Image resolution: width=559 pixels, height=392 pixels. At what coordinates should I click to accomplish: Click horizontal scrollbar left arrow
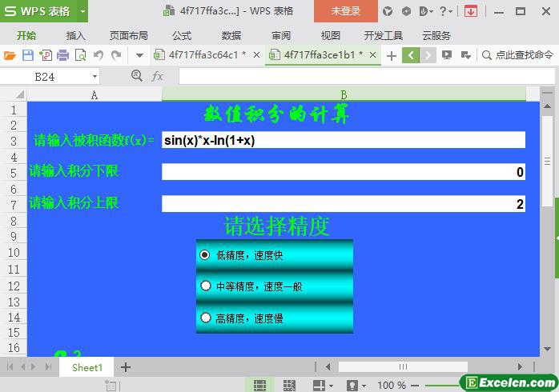(x=328, y=366)
